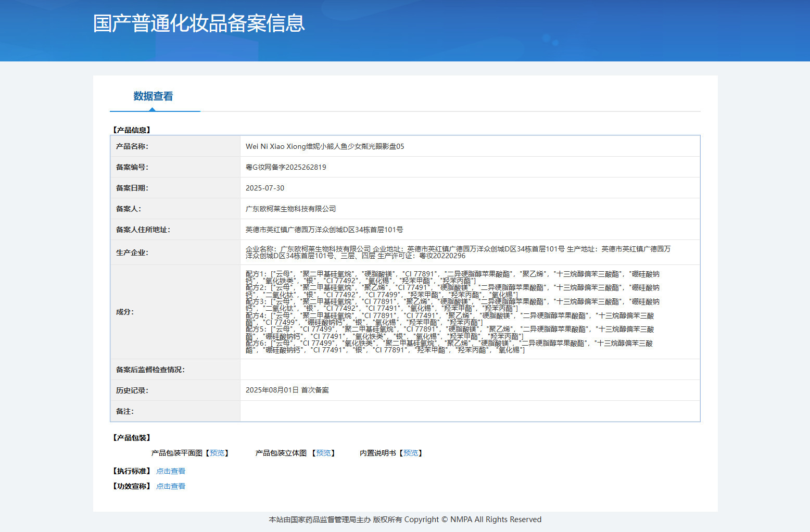The width and height of the screenshot is (810, 532).
Task: Click the 配方6 ingredient line
Action: click(449, 347)
